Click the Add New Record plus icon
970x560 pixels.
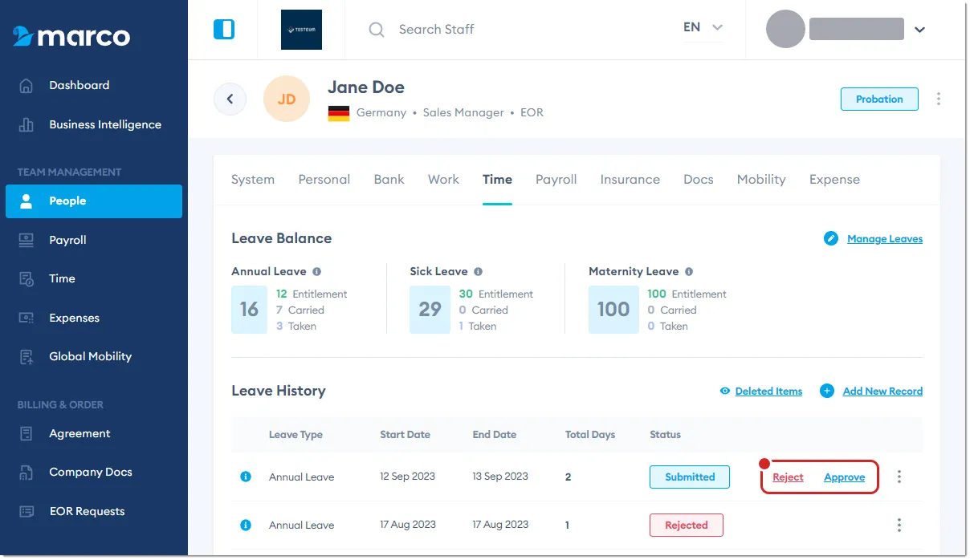coord(827,391)
